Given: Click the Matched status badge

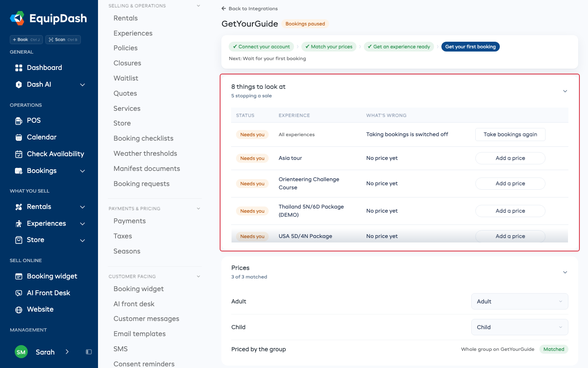Looking at the screenshot, I should [554, 349].
